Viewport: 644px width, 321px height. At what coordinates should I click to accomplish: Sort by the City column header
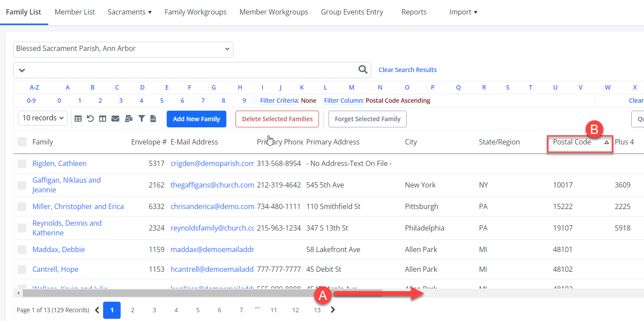[x=411, y=142]
